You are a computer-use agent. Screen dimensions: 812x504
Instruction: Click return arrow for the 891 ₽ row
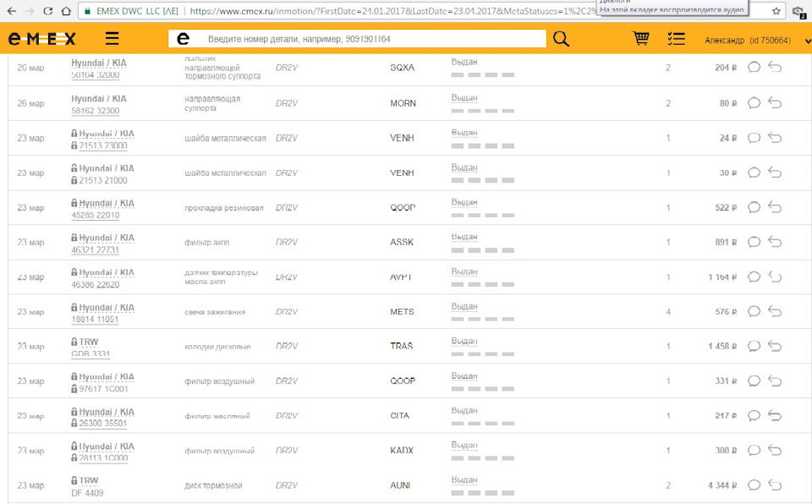point(775,242)
